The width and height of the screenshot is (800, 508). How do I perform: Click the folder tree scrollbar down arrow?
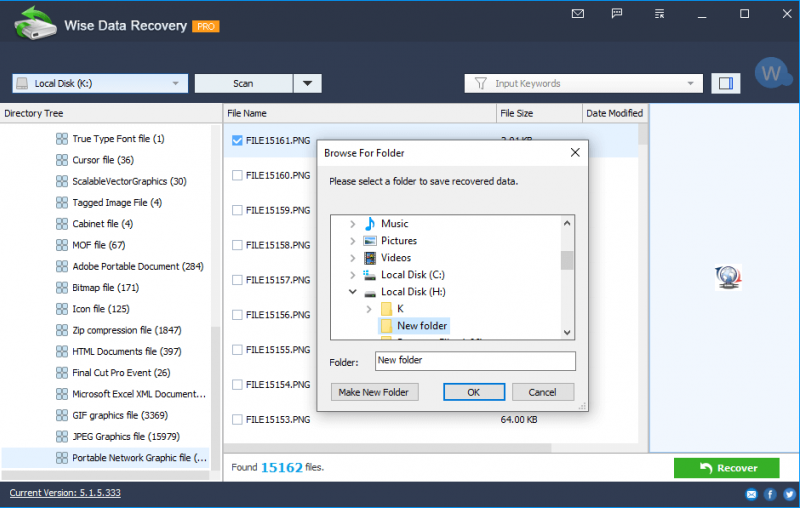(x=567, y=333)
